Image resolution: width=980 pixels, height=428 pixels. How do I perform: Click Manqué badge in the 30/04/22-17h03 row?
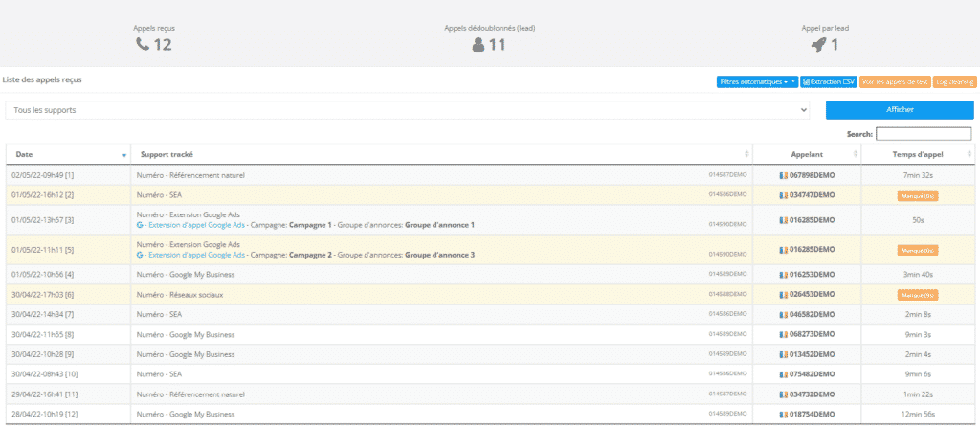918,295
